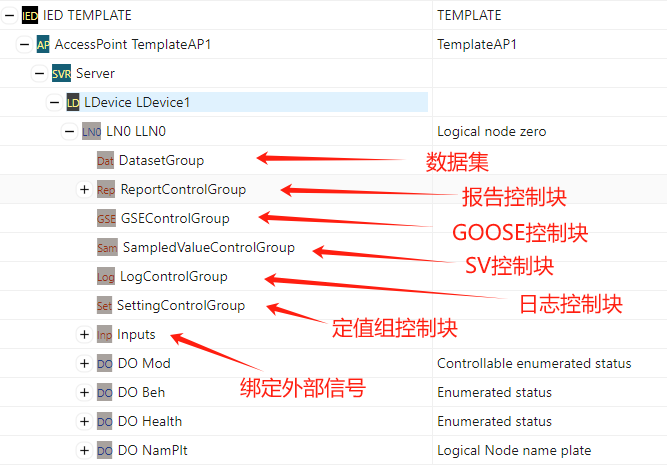Select the DO Health row
Viewport: 667px width, 465px height.
coord(150,421)
